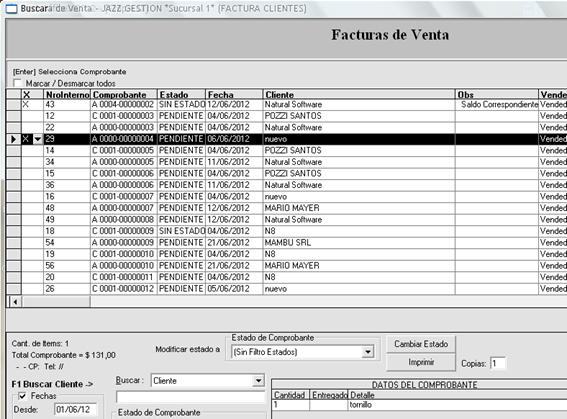Open the Buscar Cliente combo box
Image resolution: width=567 pixels, height=419 pixels.
click(258, 381)
